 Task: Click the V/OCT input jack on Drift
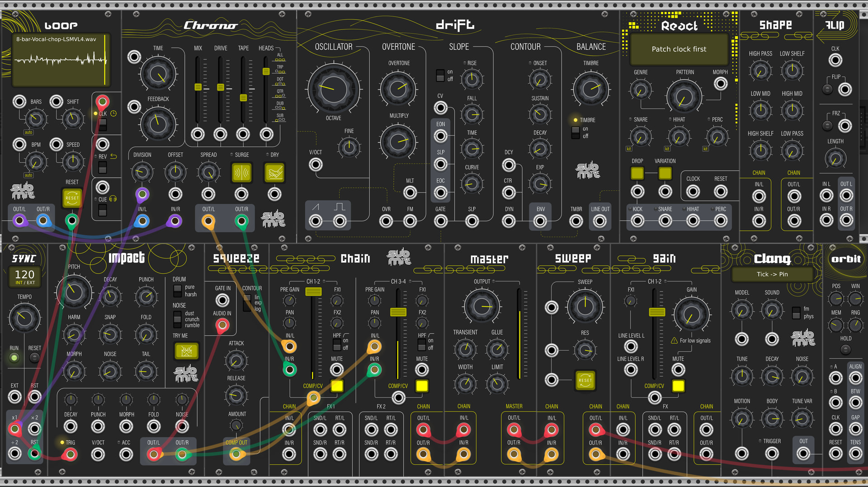tap(316, 164)
